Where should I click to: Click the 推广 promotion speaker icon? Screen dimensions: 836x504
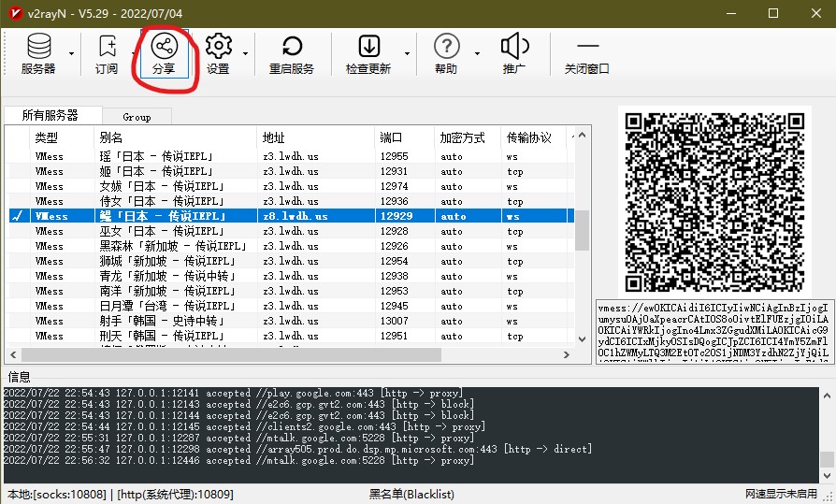(514, 53)
